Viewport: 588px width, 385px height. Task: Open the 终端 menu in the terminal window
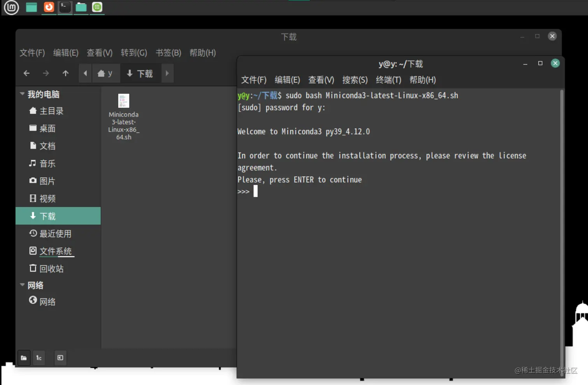(x=388, y=80)
